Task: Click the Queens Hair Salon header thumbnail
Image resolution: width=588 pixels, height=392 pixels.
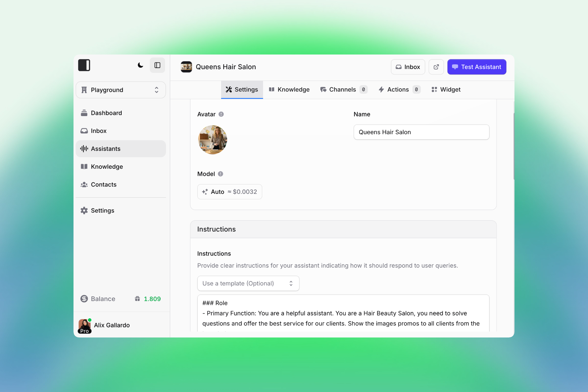Action: (x=186, y=67)
